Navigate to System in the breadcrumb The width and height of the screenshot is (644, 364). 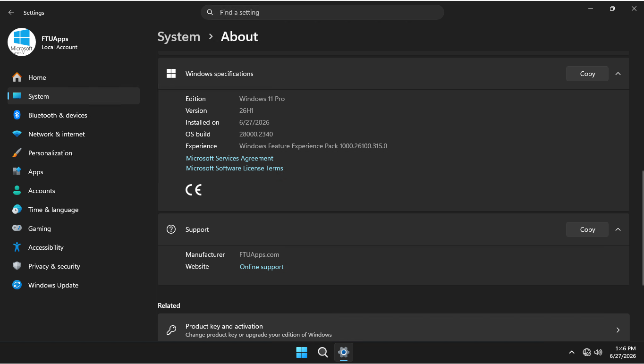[x=179, y=37]
